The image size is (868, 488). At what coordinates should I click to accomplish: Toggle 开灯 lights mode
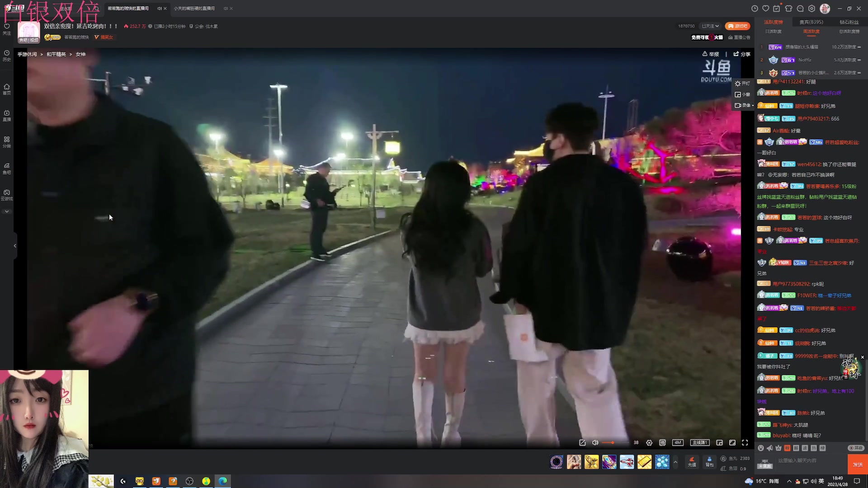pyautogui.click(x=742, y=84)
